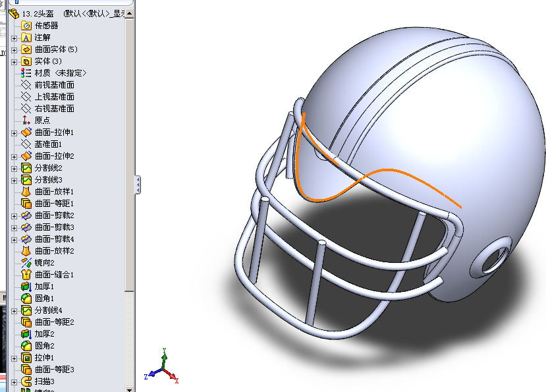
Task: Click the 曲面实体(5) folder icon
Action: (x=26, y=49)
